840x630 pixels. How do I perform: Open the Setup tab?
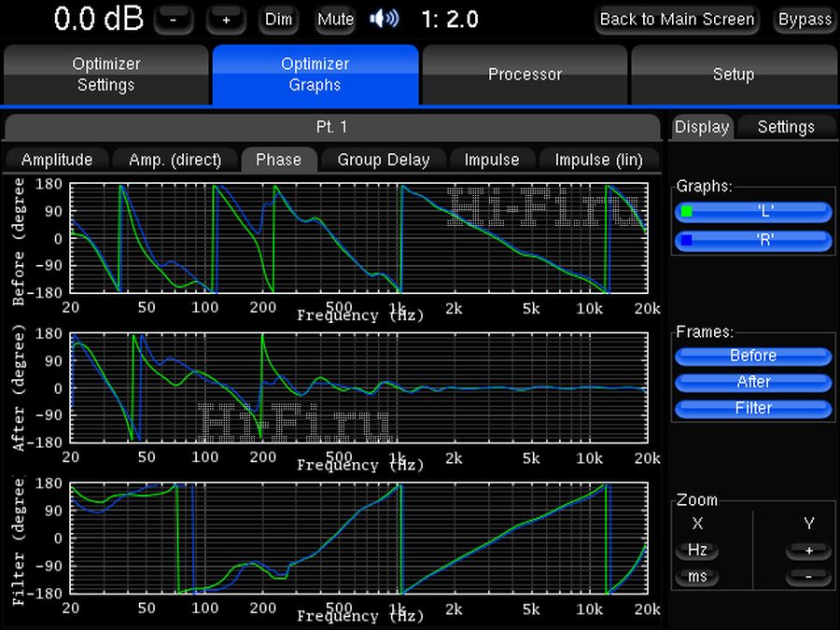(734, 75)
